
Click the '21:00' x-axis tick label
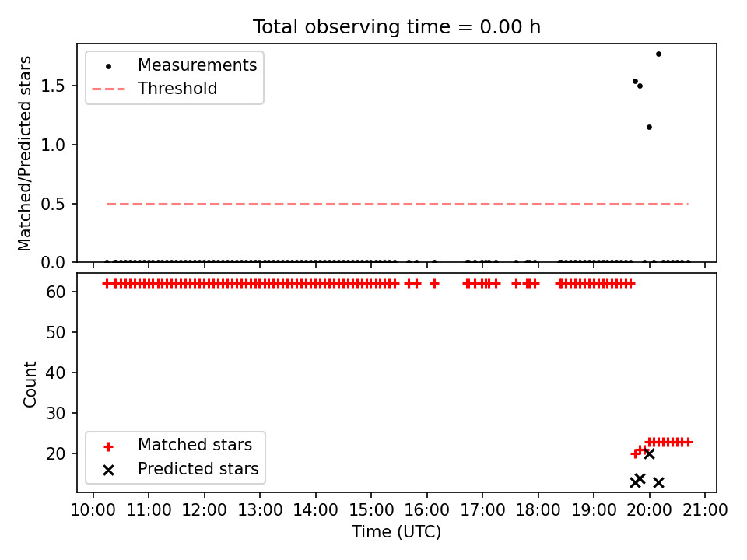click(705, 510)
